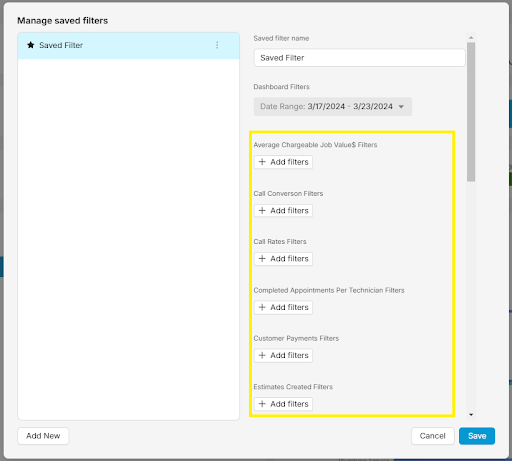Add filters for Customer Payments

[x=283, y=355]
